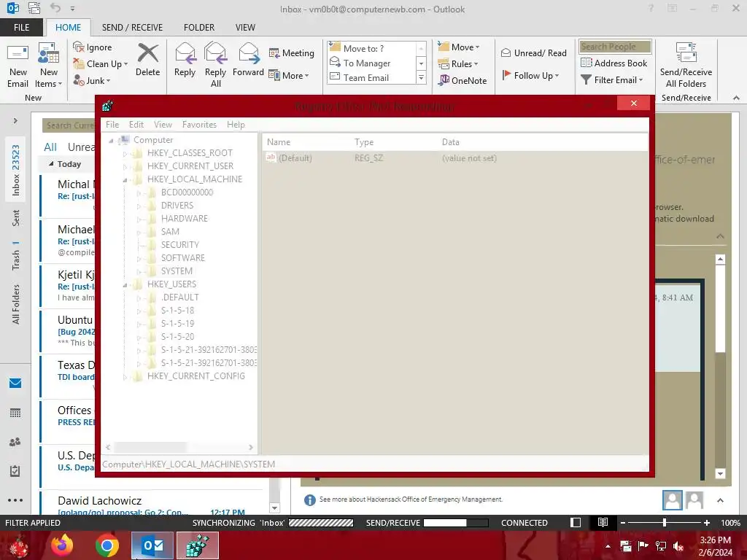This screenshot has height=560, width=747.
Task: Open the More respond options
Action: point(289,75)
